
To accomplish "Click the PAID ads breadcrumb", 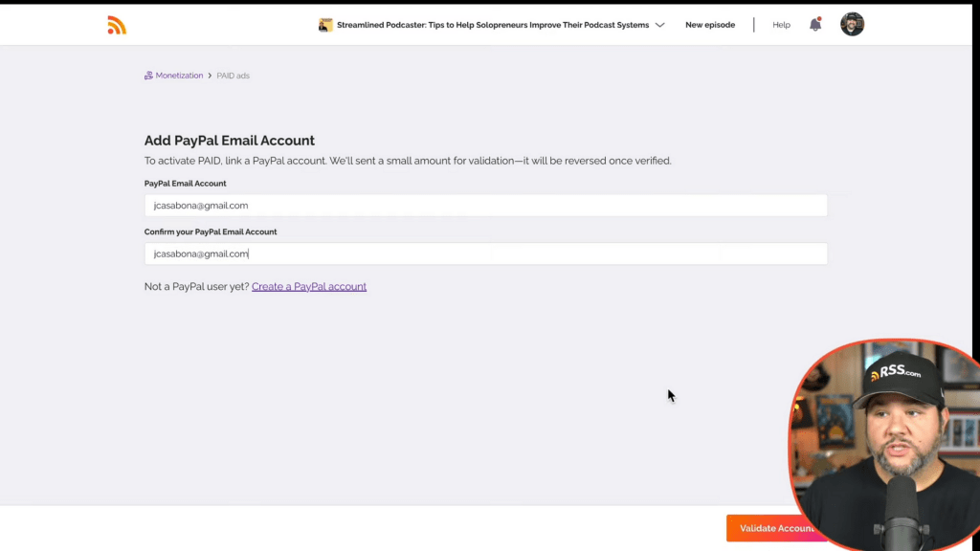I will [x=233, y=76].
